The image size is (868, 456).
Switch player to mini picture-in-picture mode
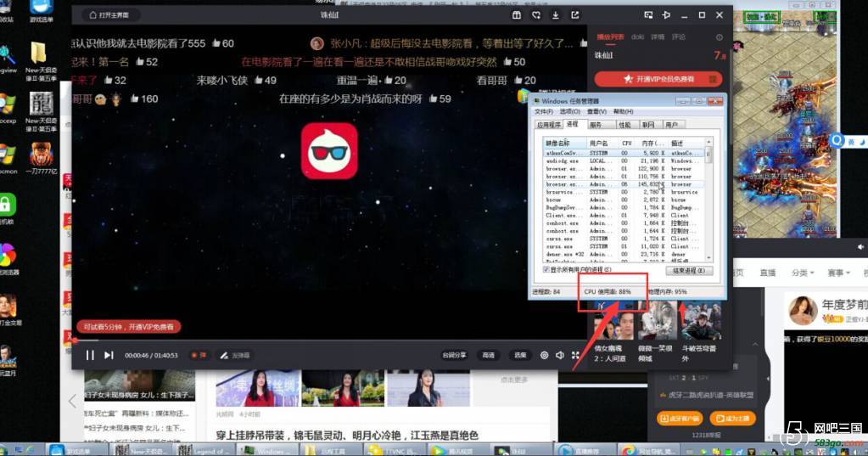coord(648,15)
